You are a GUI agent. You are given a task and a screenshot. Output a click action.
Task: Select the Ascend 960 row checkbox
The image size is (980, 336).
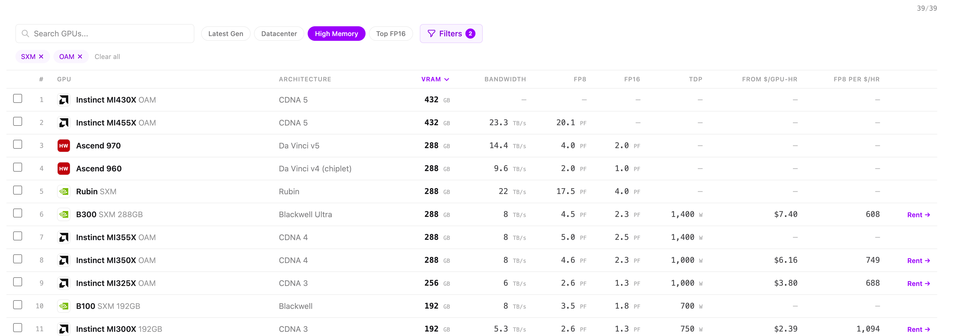click(x=18, y=167)
